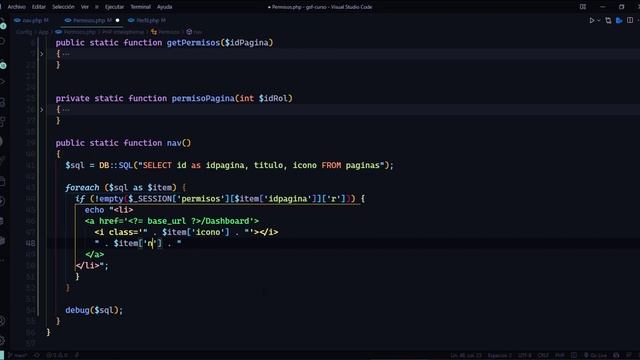Viewport: 640px width, 360px height.
Task: Click the Go Live button in status bar
Action: click(x=595, y=356)
